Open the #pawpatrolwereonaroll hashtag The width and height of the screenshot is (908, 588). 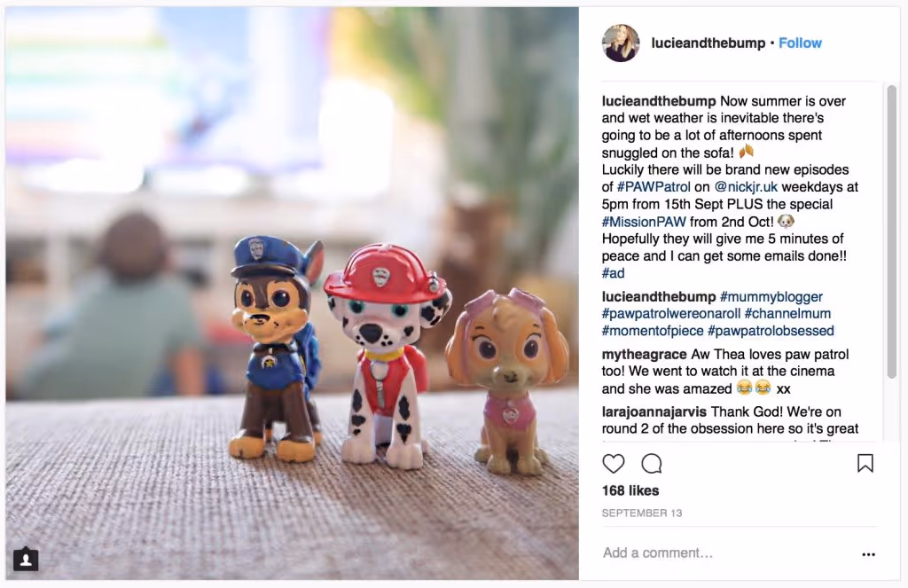pyautogui.click(x=671, y=313)
